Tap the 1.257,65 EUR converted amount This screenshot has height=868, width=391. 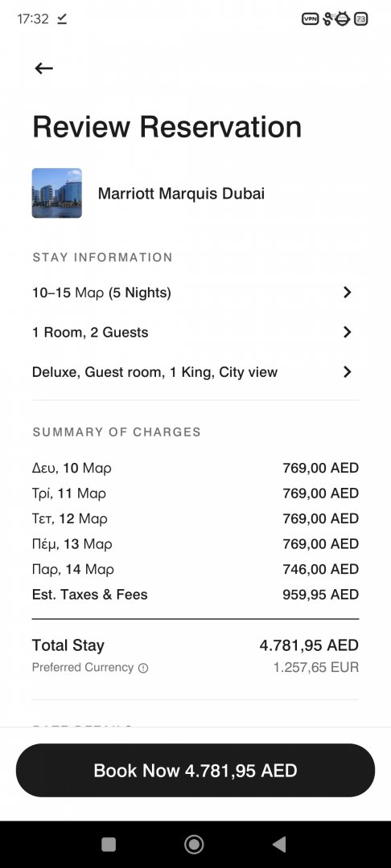316,668
